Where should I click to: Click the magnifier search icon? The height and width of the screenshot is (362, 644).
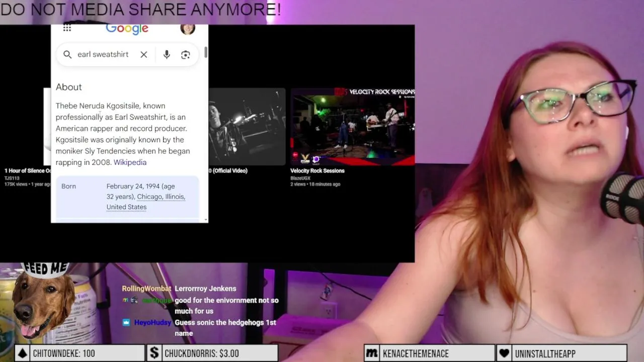(67, 54)
